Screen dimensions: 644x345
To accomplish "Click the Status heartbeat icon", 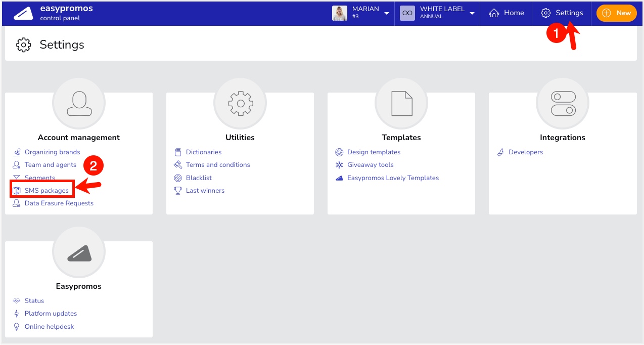I will point(17,301).
